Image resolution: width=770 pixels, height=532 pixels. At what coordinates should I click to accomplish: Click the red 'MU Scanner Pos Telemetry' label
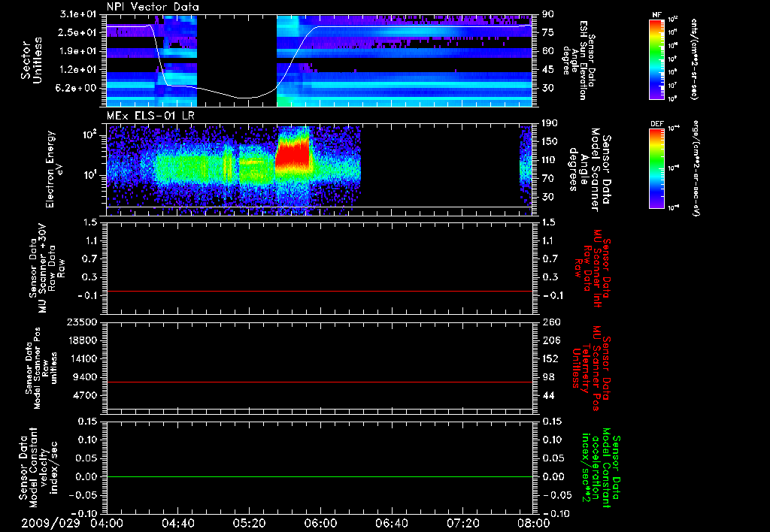(593, 368)
